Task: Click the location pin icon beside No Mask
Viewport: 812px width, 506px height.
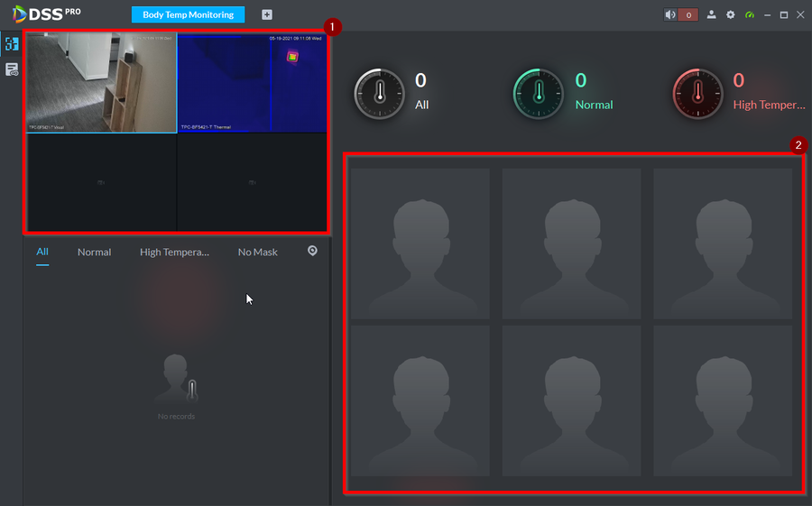Action: (x=312, y=251)
